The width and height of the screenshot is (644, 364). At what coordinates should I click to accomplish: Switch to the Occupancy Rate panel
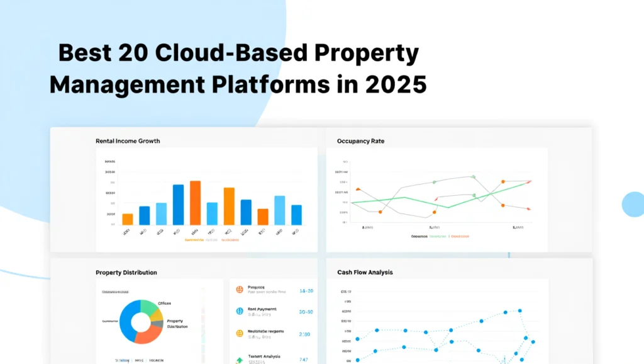[x=360, y=141]
